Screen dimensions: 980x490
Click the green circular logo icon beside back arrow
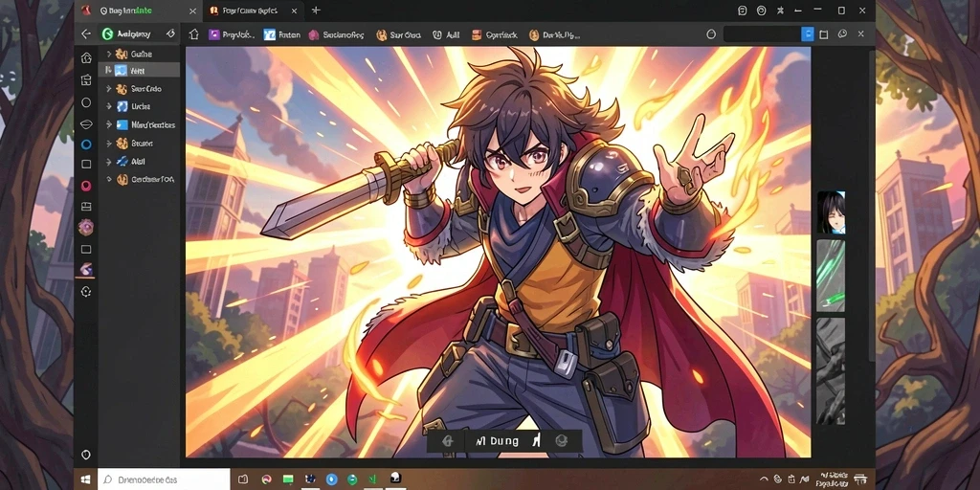point(107,34)
